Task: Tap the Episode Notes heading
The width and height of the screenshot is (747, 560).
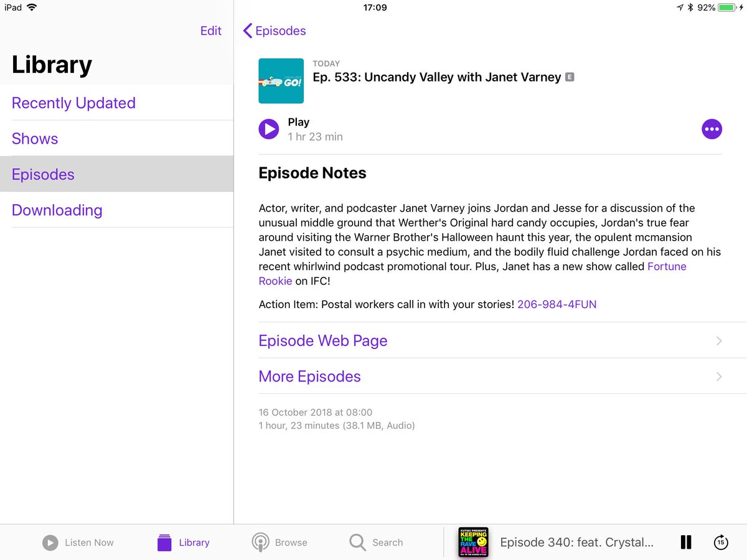Action: click(x=312, y=173)
